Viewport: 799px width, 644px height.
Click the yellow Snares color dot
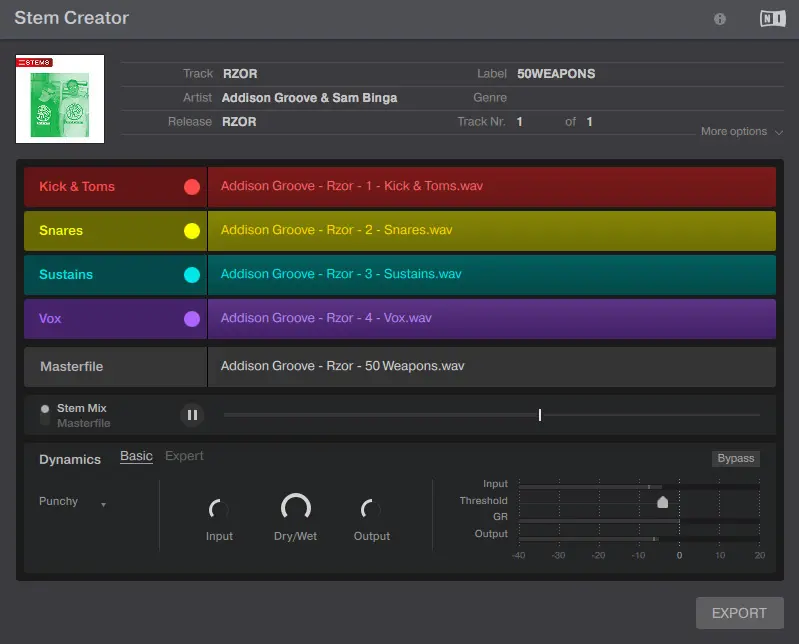pos(192,231)
